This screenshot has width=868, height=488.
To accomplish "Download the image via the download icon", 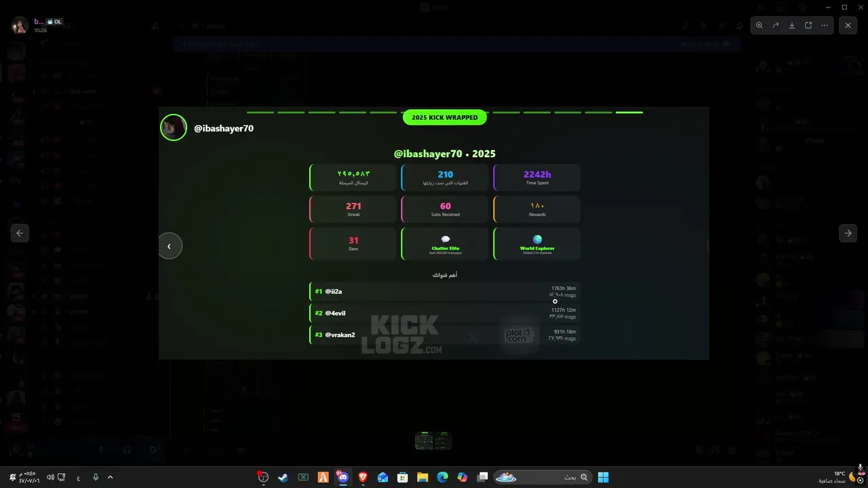I will (792, 25).
